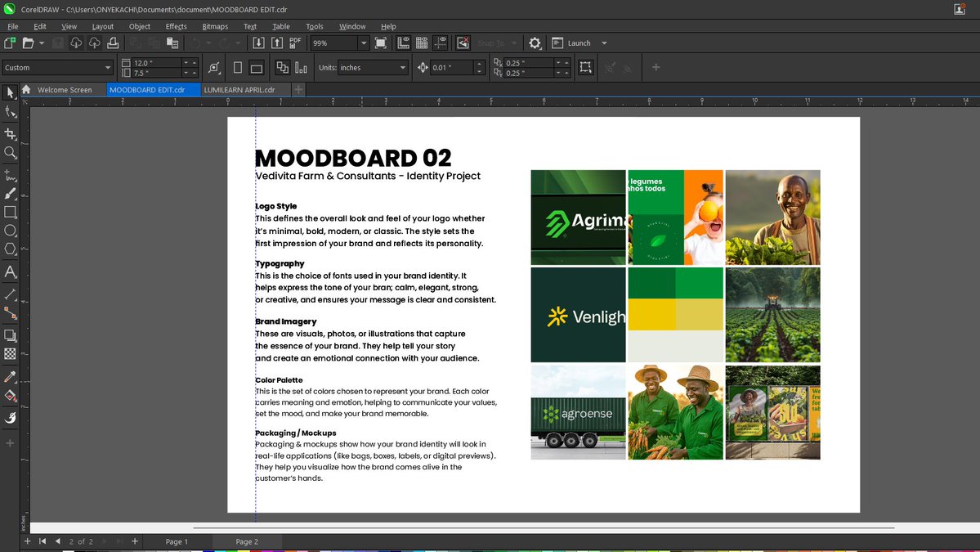Select the Zoom tool
Viewport: 980px width, 552px height.
(10, 153)
